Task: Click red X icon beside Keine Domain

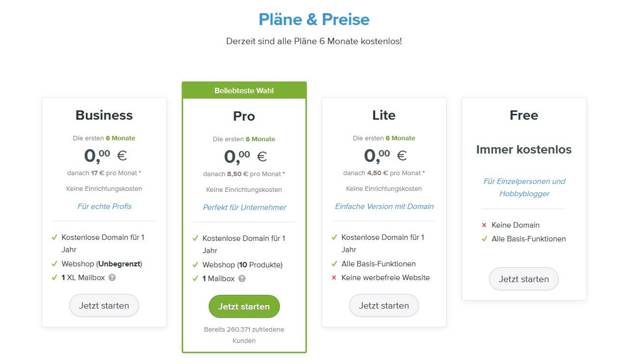Action: coord(484,225)
